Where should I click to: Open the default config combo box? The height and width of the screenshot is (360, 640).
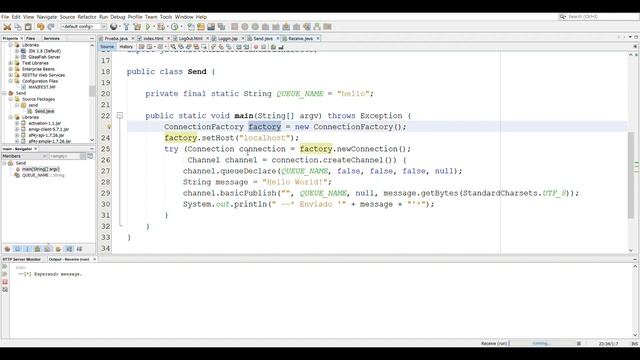click(x=83, y=27)
